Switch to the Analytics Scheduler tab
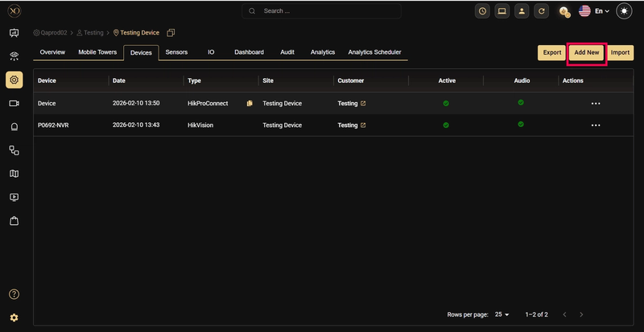This screenshot has height=332, width=644. click(374, 52)
